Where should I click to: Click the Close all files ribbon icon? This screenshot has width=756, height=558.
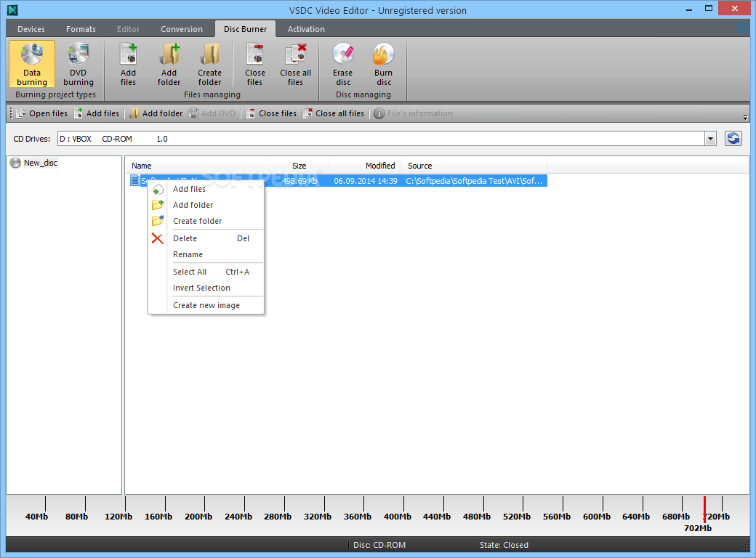point(296,64)
